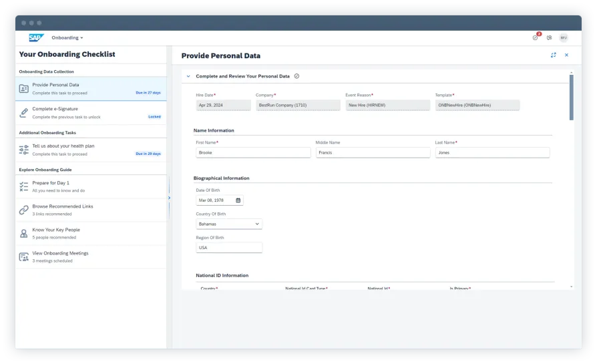Open the to-do notifications icon with badge
Viewport: 597px width, 364px height.
[536, 37]
